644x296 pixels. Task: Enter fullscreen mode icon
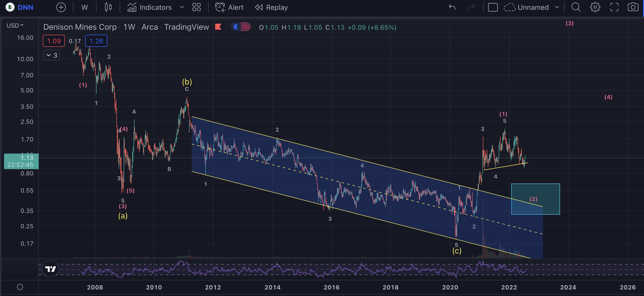pyautogui.click(x=614, y=7)
